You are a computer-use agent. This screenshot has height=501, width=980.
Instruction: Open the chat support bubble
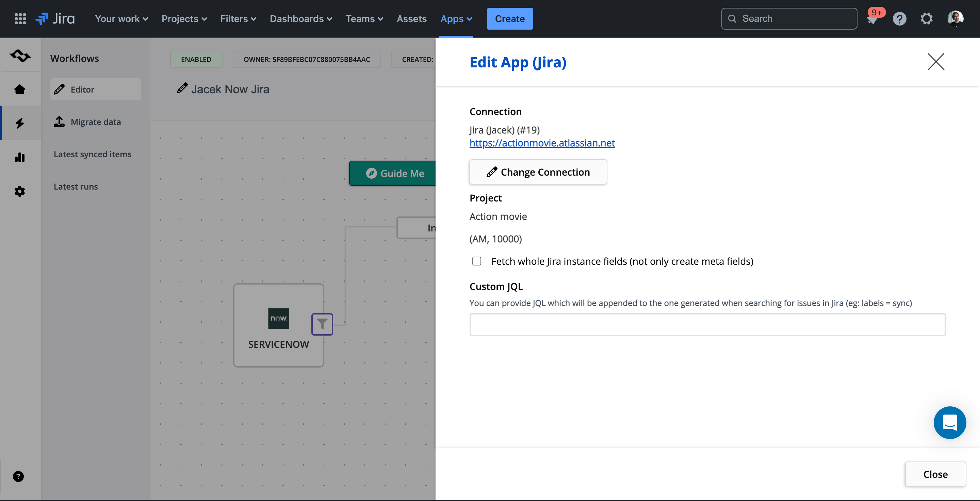coord(950,423)
